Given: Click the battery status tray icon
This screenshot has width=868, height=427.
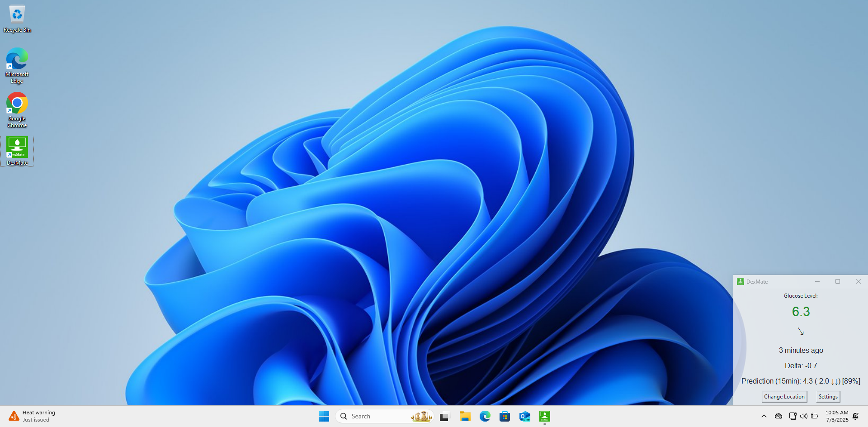Looking at the screenshot, I should pos(815,416).
